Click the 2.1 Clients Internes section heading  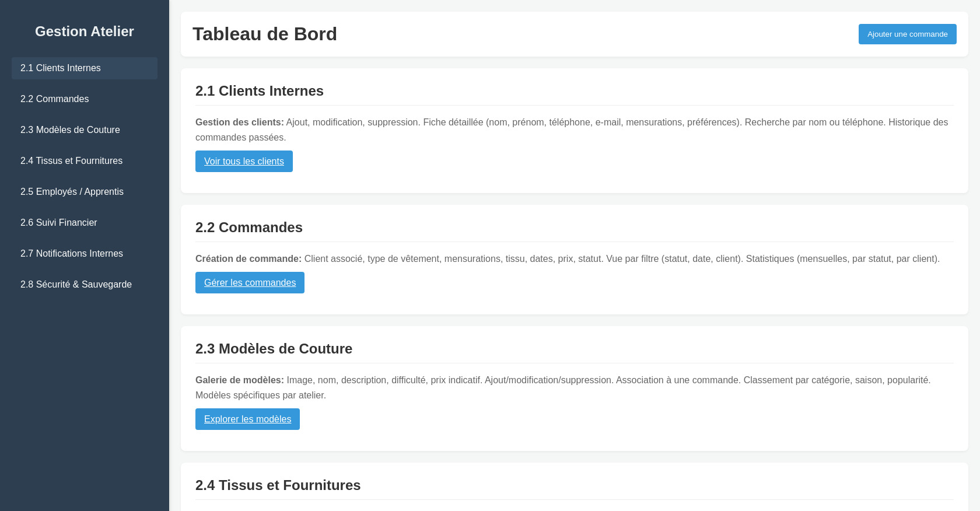[260, 91]
